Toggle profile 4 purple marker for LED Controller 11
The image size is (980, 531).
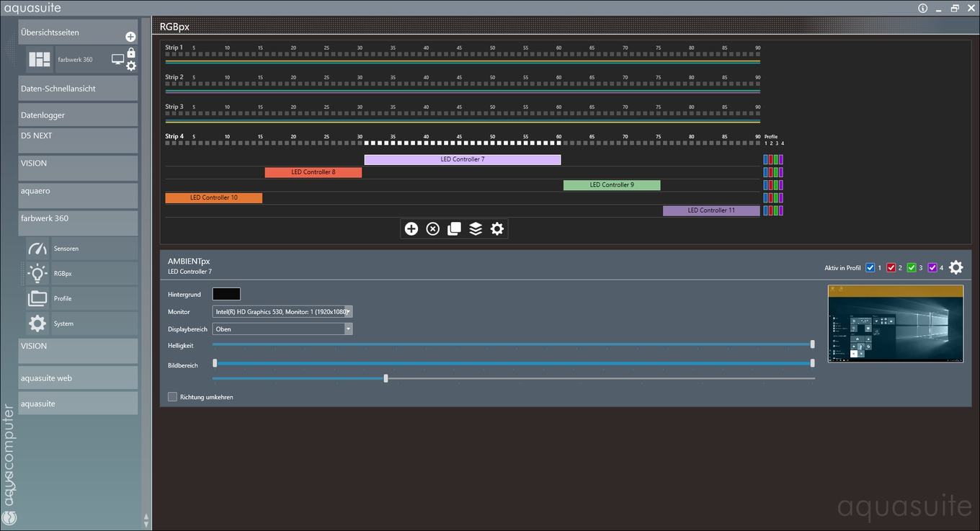pyautogui.click(x=781, y=210)
